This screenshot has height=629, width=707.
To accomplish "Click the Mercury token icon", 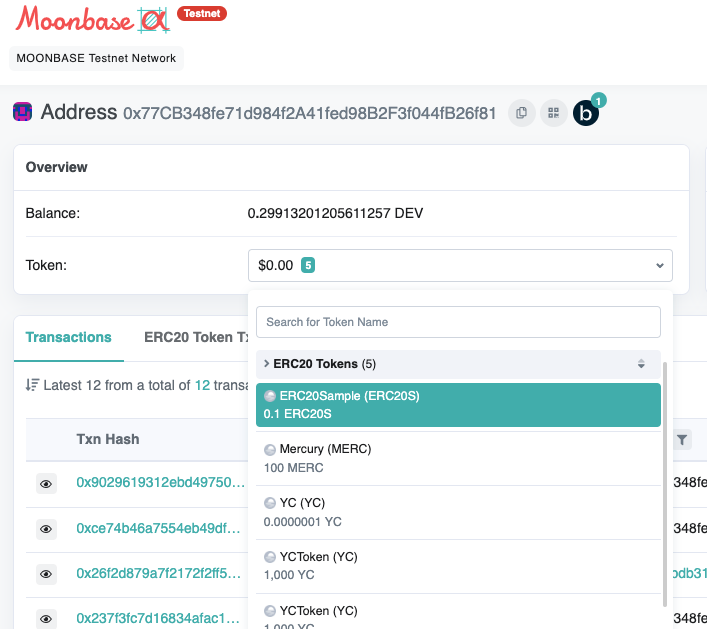I will point(270,450).
